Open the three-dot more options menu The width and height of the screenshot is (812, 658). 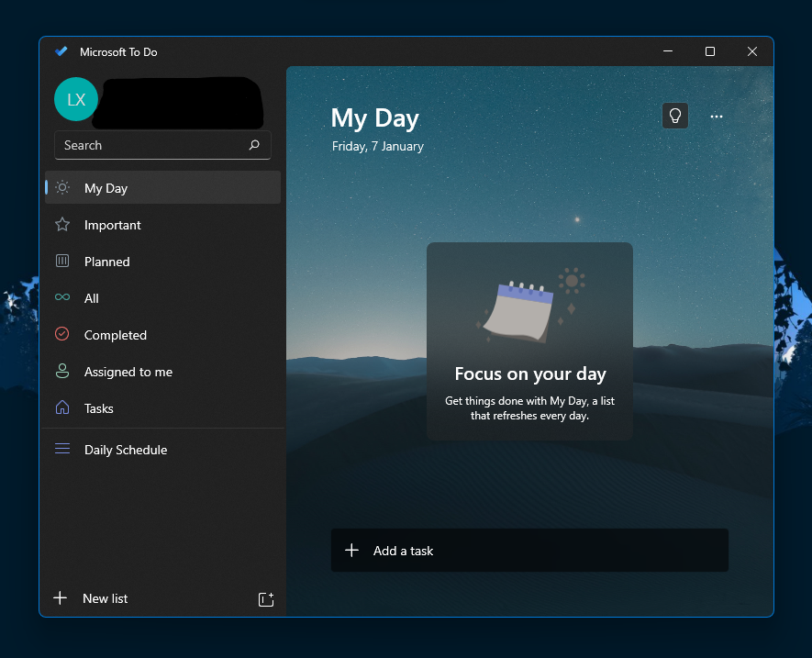(717, 116)
